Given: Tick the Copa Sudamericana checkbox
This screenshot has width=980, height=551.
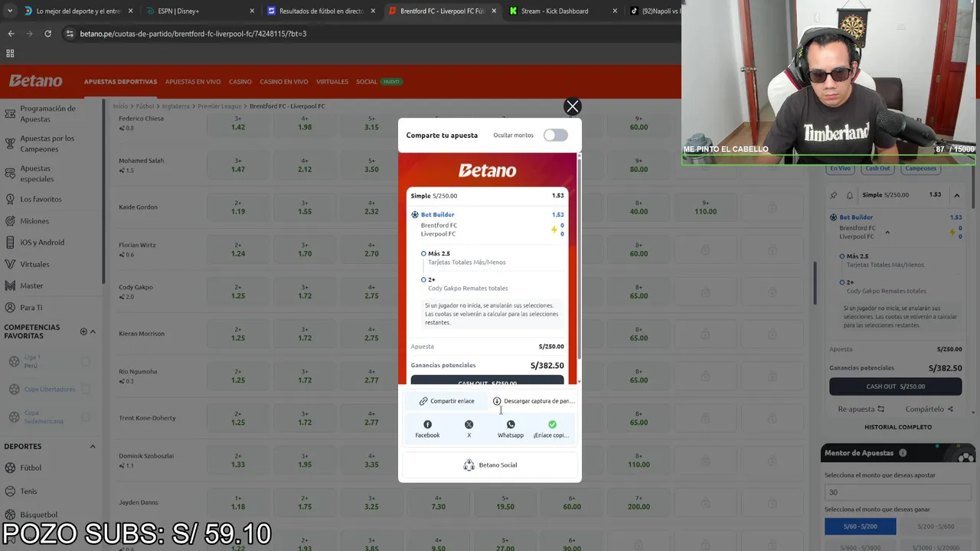Looking at the screenshot, I should tap(86, 417).
